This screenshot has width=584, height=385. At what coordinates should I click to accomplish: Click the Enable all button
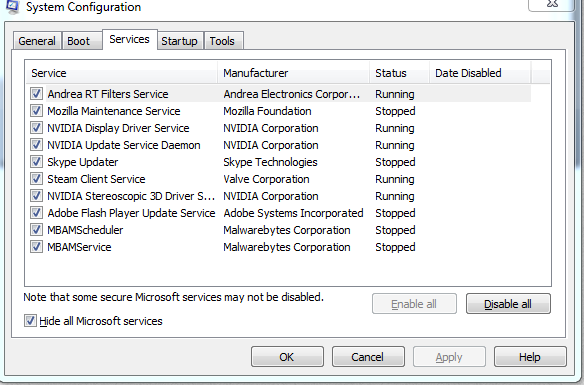point(414,304)
